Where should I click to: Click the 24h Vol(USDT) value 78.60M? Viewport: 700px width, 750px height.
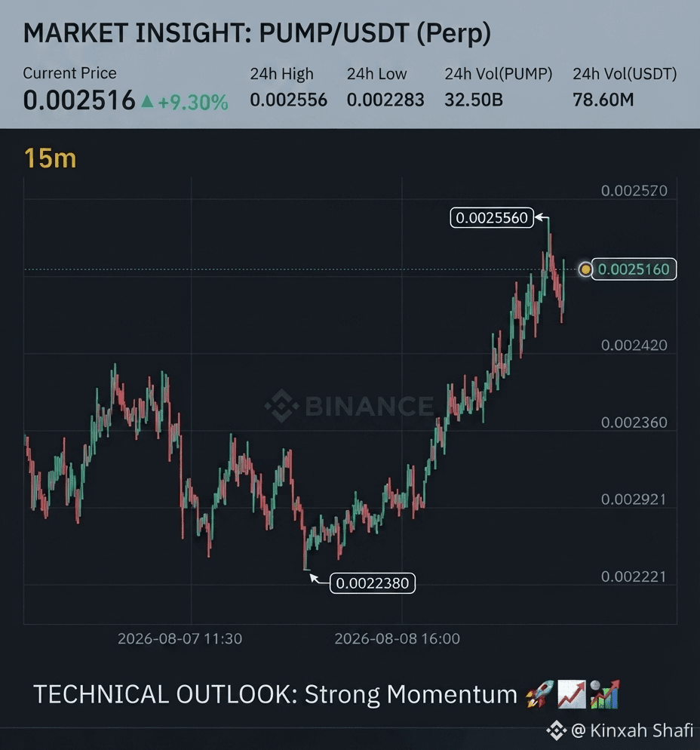tap(603, 100)
